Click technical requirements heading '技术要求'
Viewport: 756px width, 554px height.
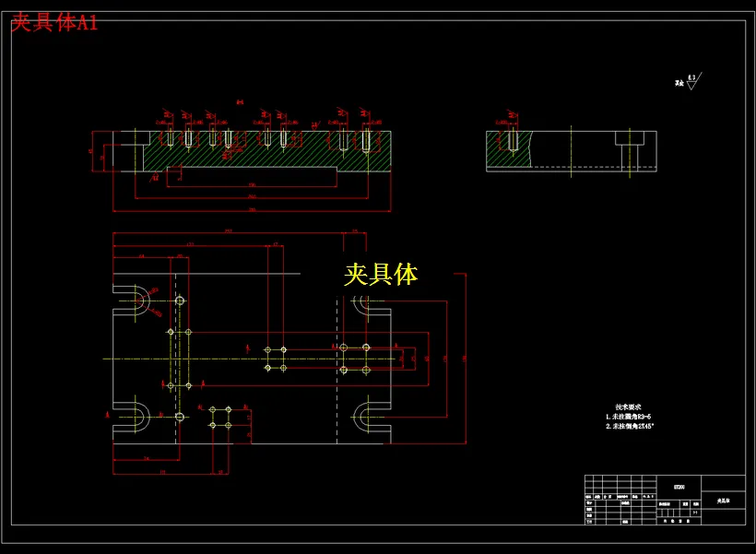(x=630, y=407)
